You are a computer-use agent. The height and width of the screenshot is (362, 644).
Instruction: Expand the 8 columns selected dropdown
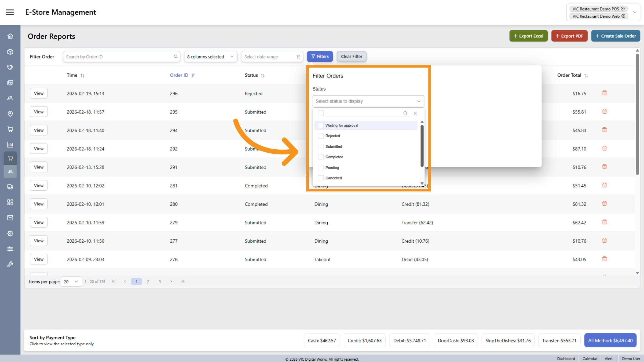tap(210, 56)
